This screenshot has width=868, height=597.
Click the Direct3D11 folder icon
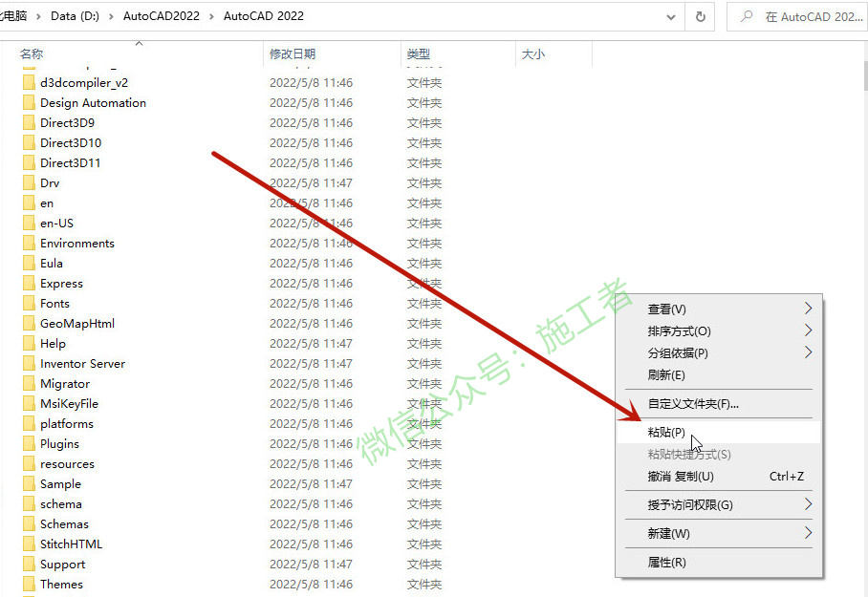pos(30,163)
